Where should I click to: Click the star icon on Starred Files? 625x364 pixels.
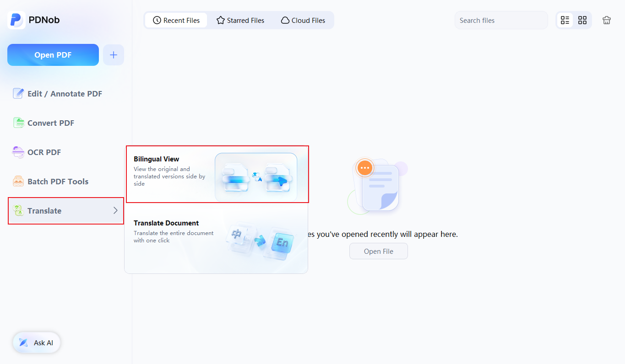221,21
